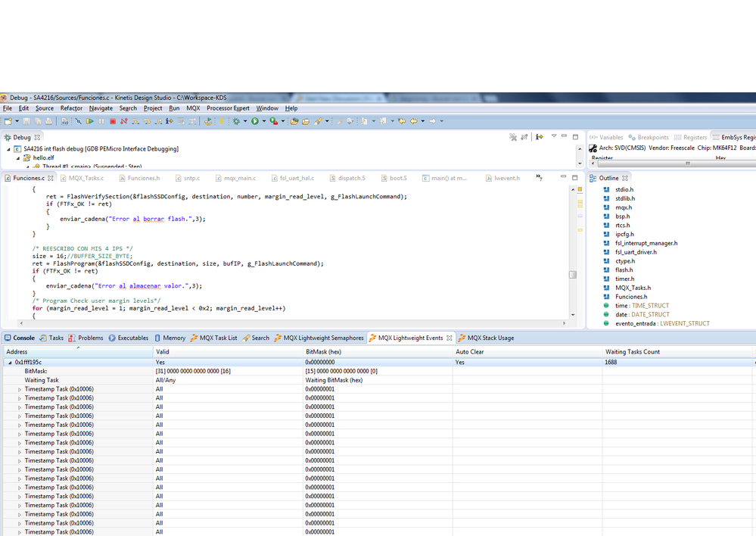
Task: Click the Step Return icon
Action: click(x=158, y=121)
